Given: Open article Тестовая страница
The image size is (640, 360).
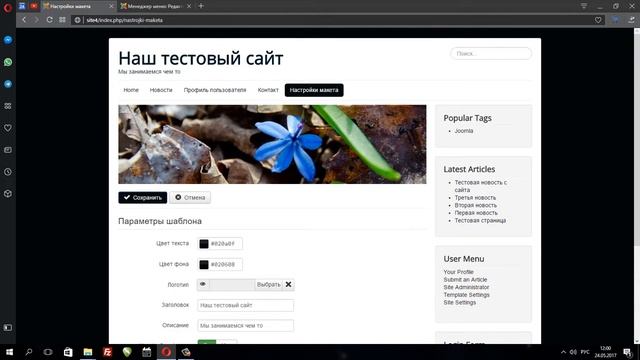Looking at the screenshot, I should point(480,220).
